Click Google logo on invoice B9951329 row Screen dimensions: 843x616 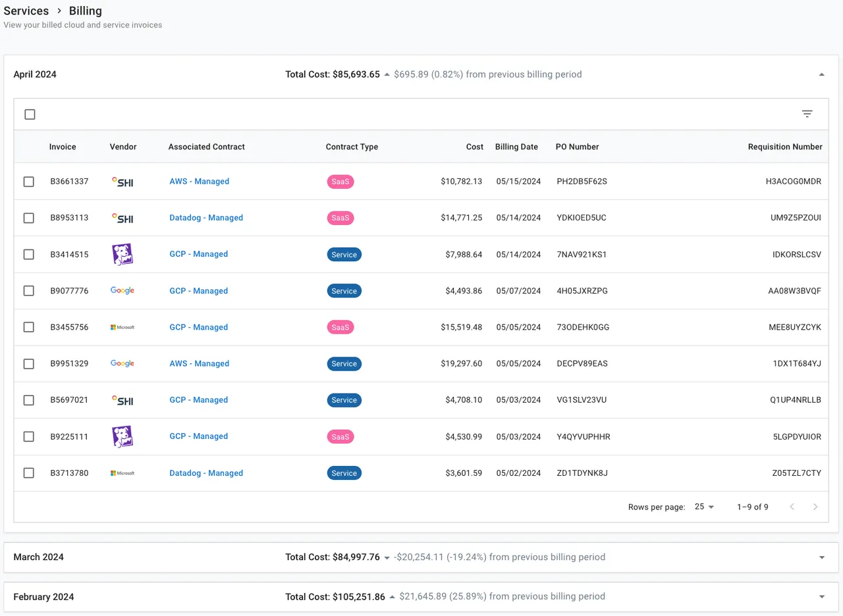pyautogui.click(x=122, y=363)
